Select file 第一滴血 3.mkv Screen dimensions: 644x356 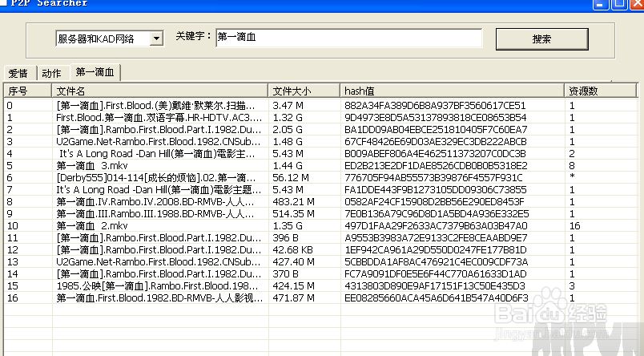[x=92, y=166]
